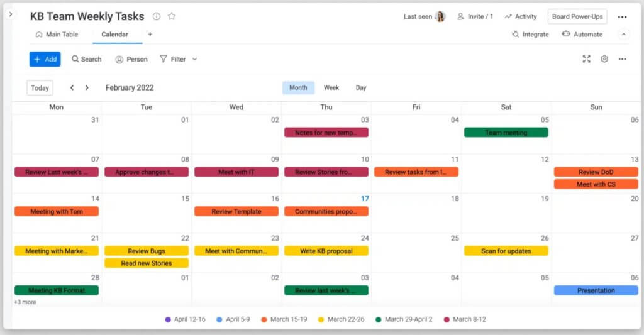Screen dimensions: 644x335
Task: Select the date 17 cell
Action: point(326,213)
